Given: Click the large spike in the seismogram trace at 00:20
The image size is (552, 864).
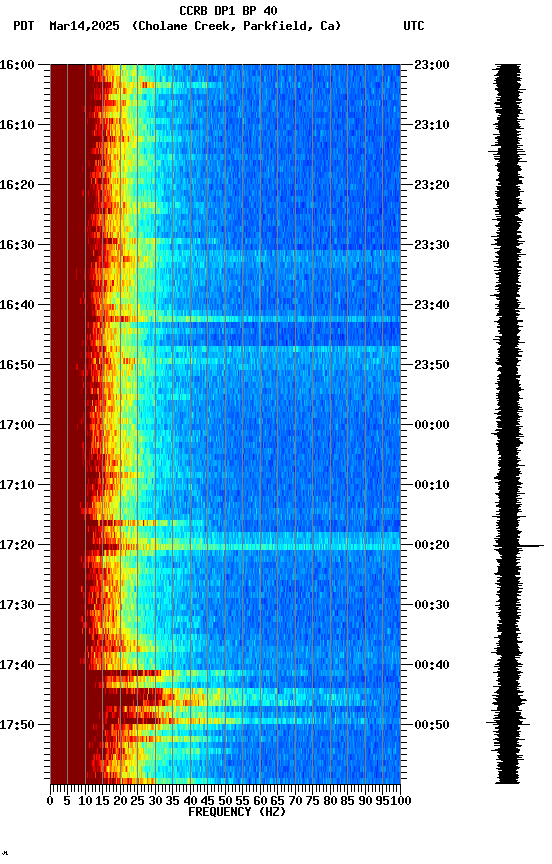Looking at the screenshot, I should tap(532, 546).
